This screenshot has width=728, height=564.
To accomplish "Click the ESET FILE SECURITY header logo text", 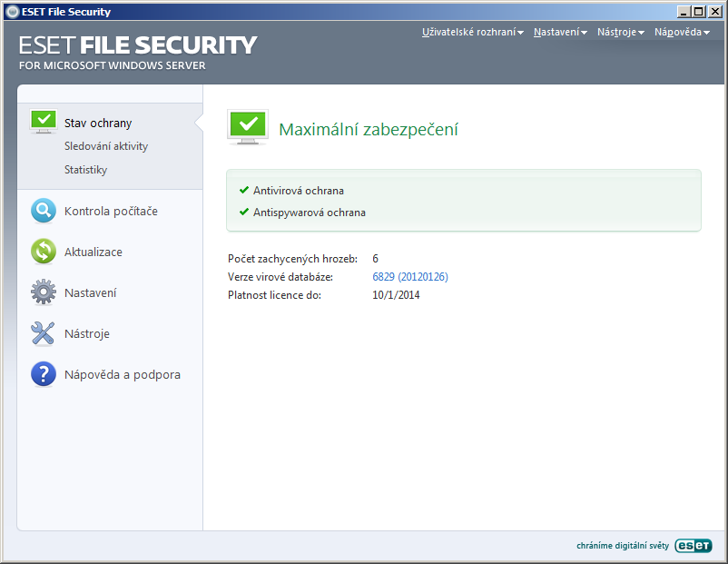I will pos(138,45).
